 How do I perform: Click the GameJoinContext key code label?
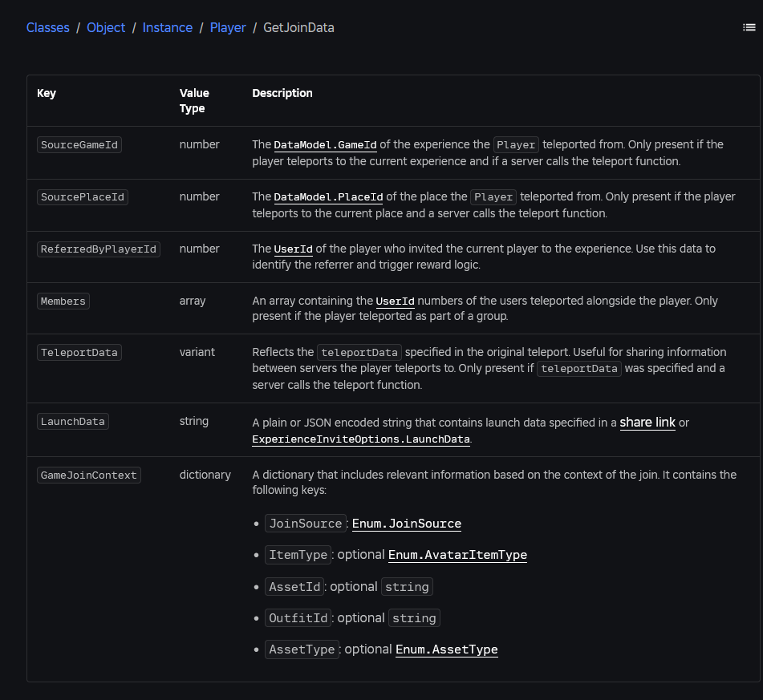click(89, 475)
